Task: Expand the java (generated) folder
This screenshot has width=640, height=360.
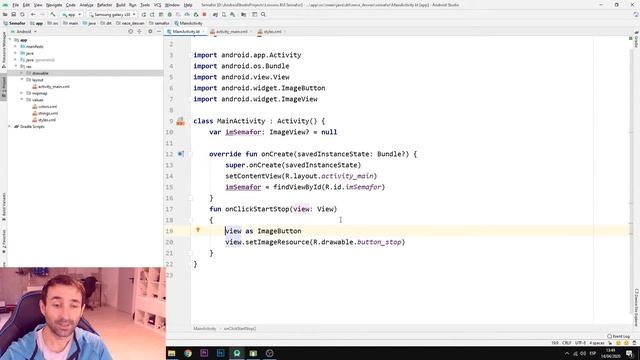Action: [x=16, y=60]
